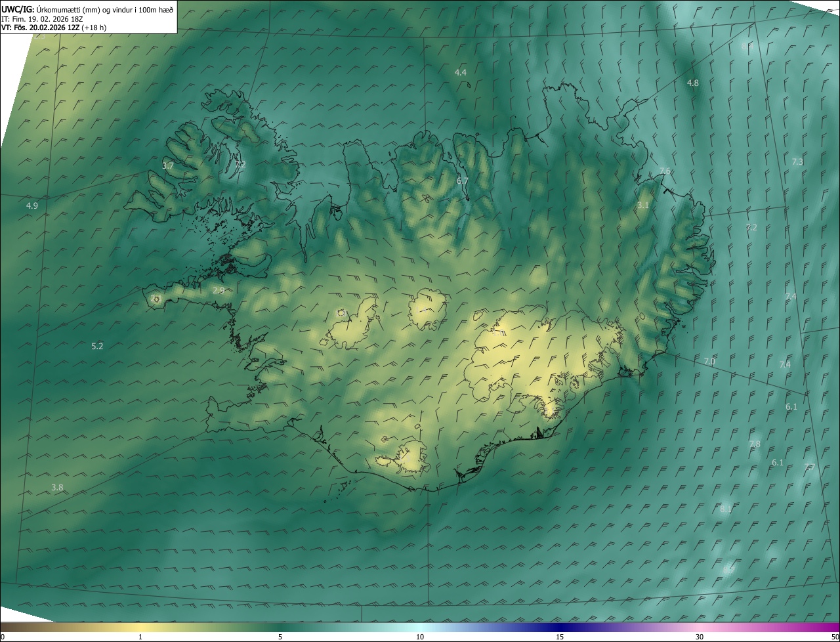Screen dimensions: 840x642
Task: Click the 'UWC/IG: Úrkomumætti' title line
Action: coord(88,9)
